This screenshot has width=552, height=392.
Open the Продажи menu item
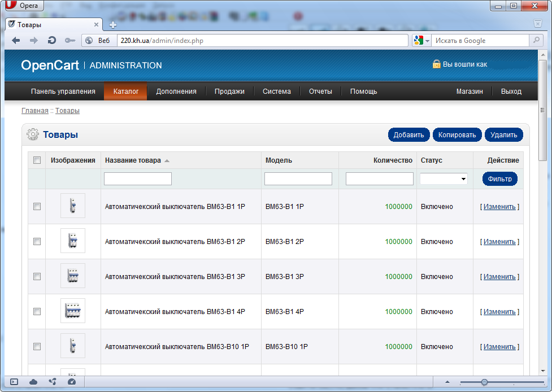[x=229, y=92]
